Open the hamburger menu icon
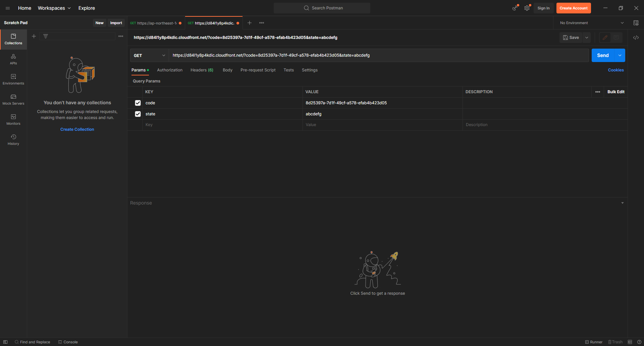 click(x=8, y=8)
